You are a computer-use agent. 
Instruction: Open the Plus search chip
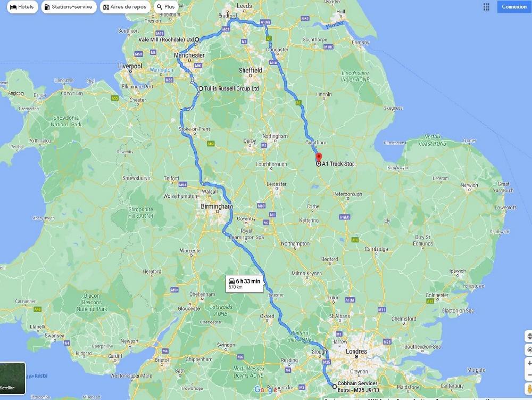coord(166,7)
